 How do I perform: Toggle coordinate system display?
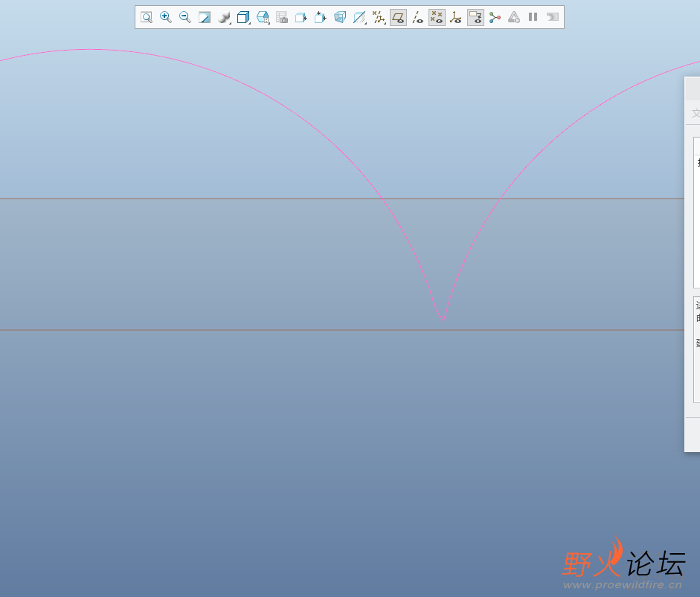[x=456, y=17]
